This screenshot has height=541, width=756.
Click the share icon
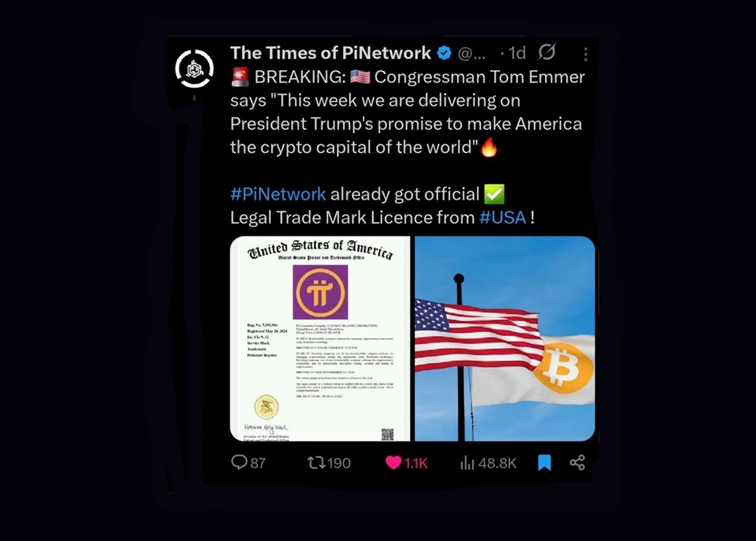[577, 463]
